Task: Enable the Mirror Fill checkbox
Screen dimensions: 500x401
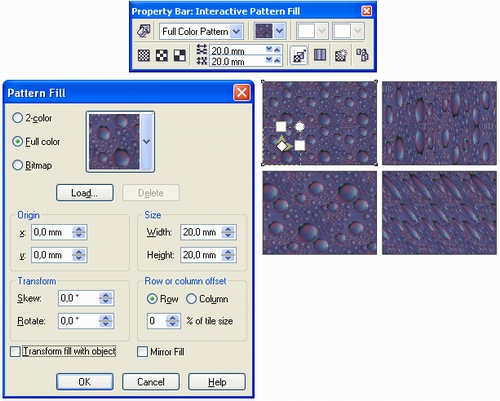Action: coord(142,352)
